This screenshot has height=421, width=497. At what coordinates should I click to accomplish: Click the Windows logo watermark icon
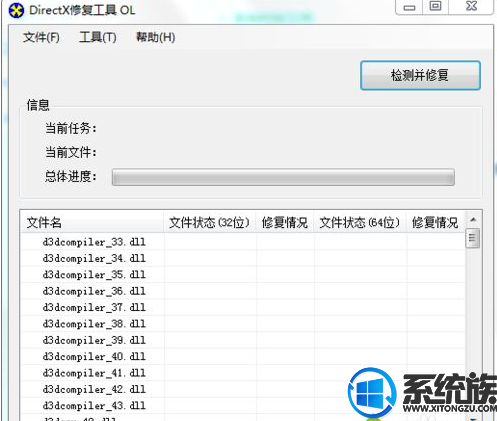point(372,392)
